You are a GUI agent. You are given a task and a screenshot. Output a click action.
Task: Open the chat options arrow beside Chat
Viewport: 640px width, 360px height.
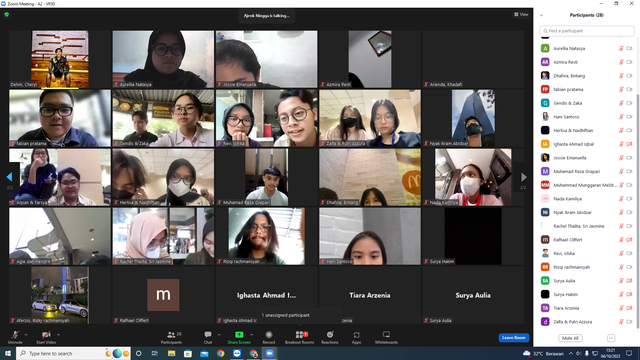click(219, 335)
